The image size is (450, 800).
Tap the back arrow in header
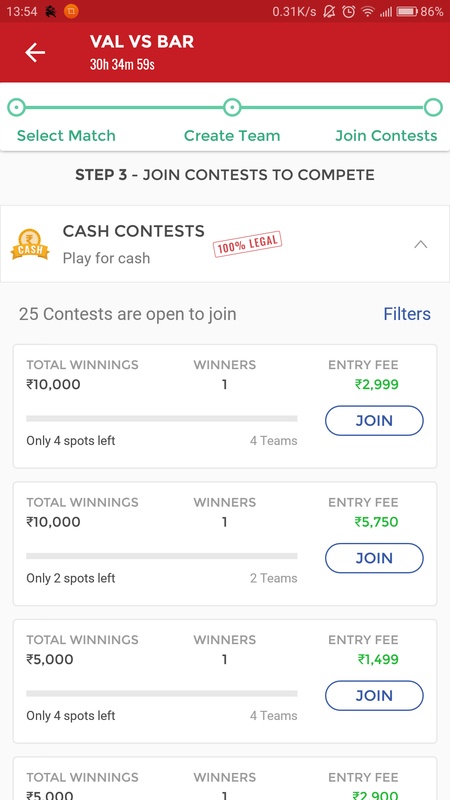tap(35, 53)
